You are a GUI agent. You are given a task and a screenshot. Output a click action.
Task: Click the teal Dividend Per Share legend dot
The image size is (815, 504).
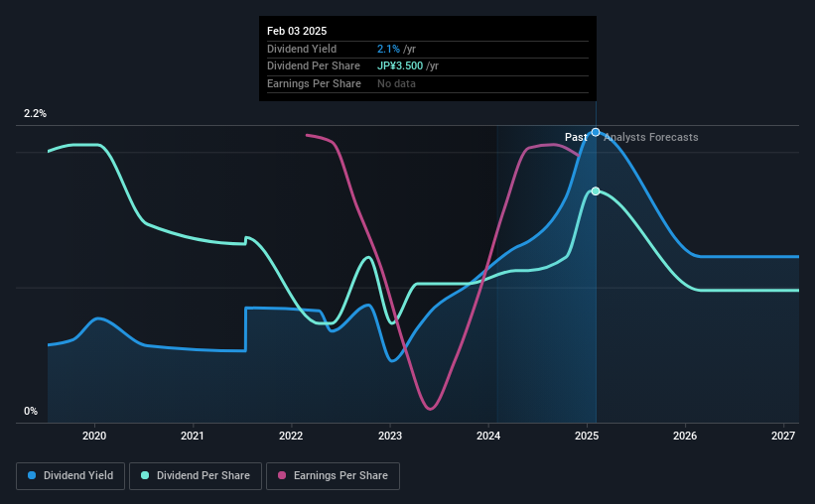tap(145, 475)
